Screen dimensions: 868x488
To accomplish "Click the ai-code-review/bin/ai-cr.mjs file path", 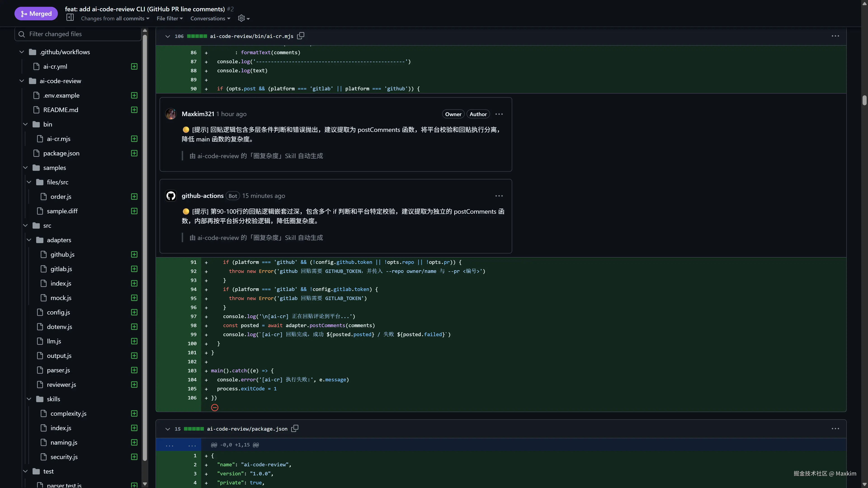I will tap(251, 36).
